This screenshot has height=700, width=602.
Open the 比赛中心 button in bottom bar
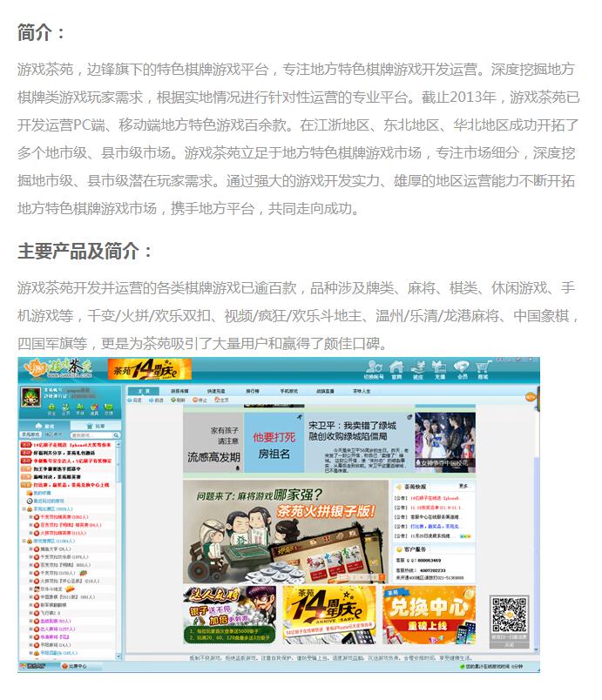75,666
